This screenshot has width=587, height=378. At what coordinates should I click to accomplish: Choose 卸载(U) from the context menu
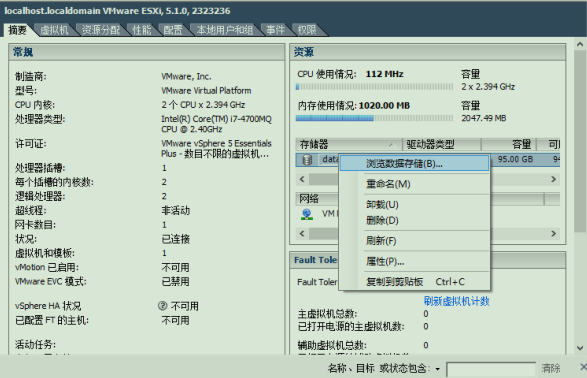click(414, 205)
